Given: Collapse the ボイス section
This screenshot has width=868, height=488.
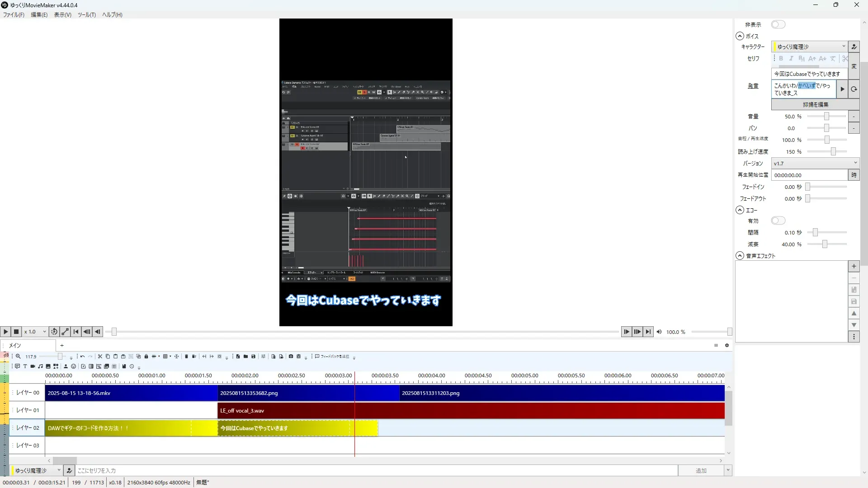Looking at the screenshot, I should click(740, 36).
